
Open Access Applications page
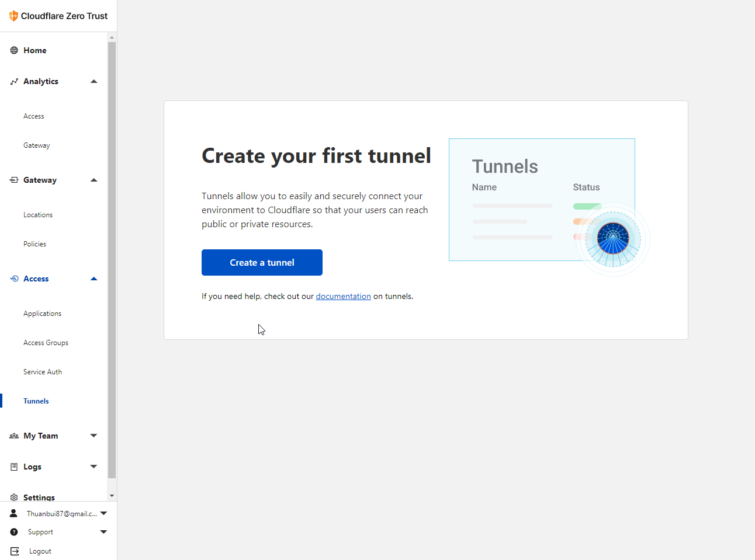43,314
